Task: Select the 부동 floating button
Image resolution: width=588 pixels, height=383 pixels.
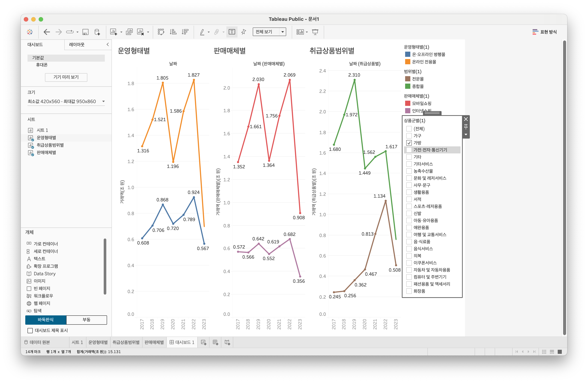Action: (x=86, y=319)
